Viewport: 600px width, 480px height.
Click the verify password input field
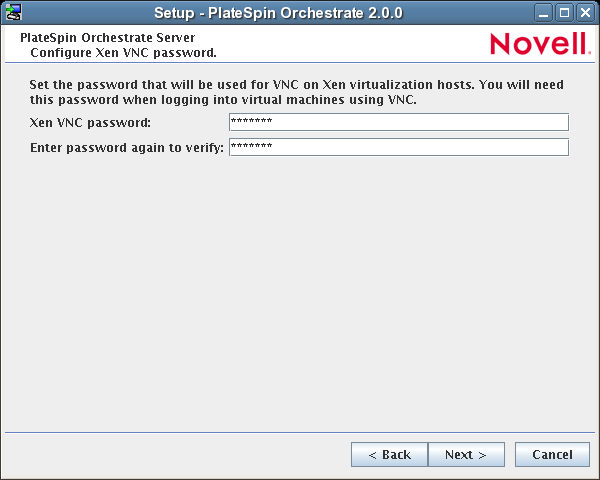(398, 147)
